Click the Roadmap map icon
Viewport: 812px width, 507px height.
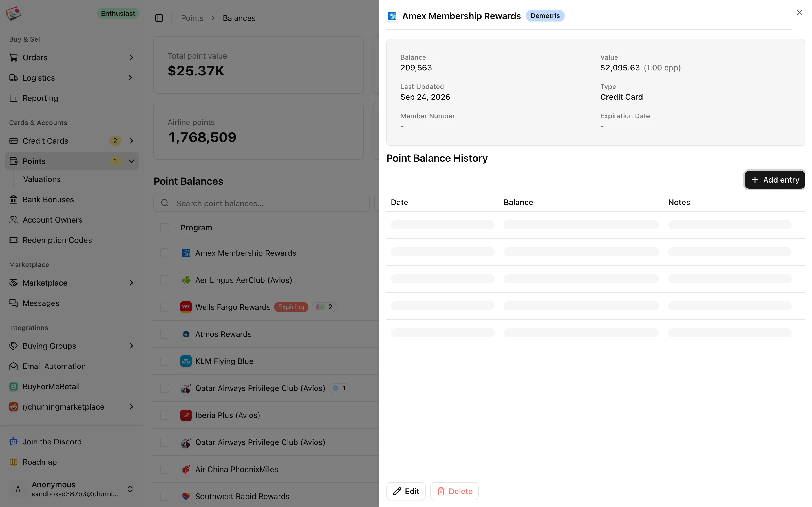(14, 462)
